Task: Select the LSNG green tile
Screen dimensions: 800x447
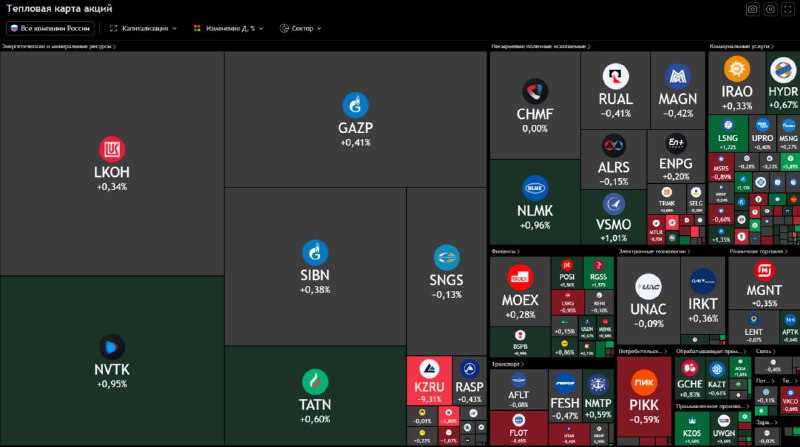Action: [728, 134]
